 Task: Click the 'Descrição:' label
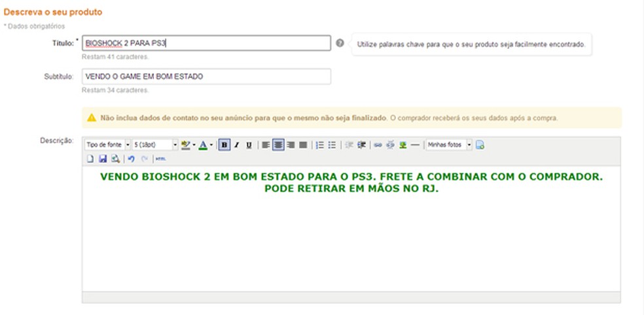[57, 141]
